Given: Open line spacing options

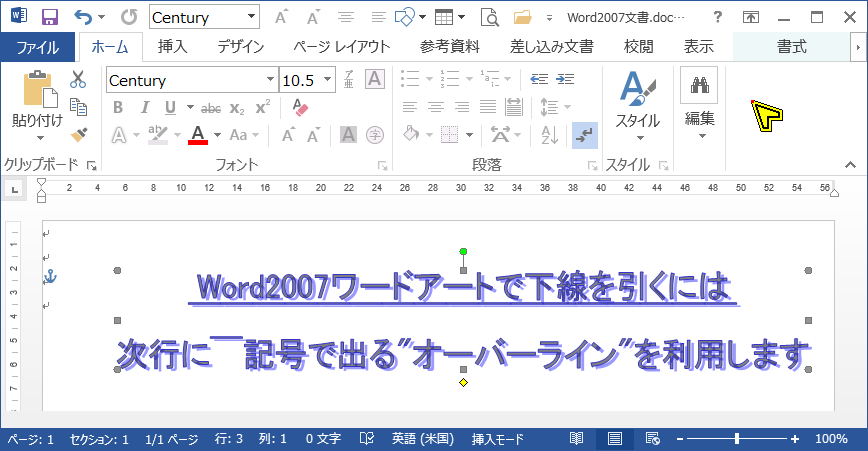Looking at the screenshot, I should tap(549, 107).
